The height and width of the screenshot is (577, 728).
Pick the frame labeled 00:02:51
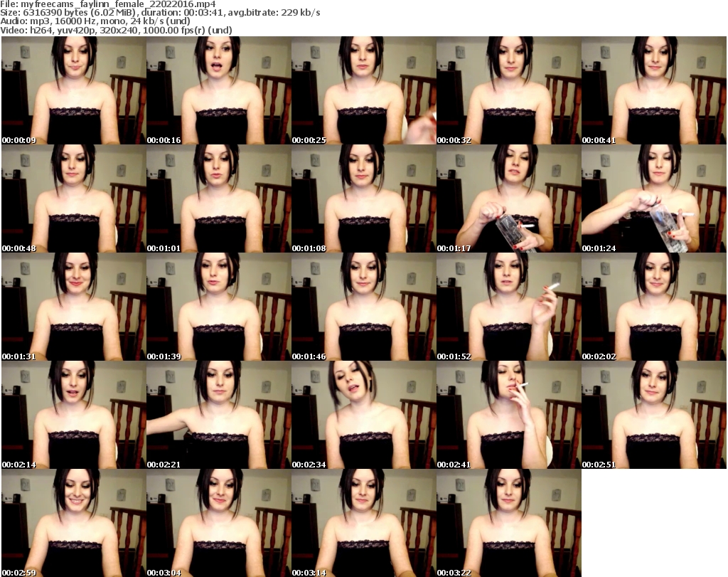click(654, 415)
